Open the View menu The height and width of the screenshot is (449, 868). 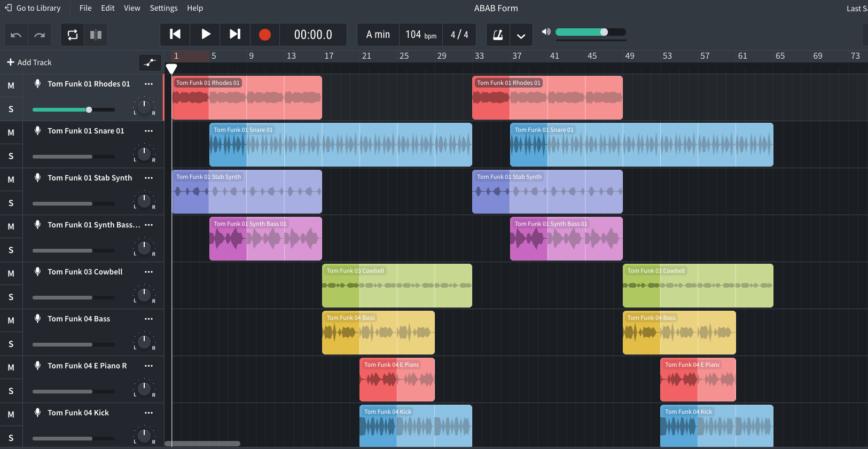(132, 8)
